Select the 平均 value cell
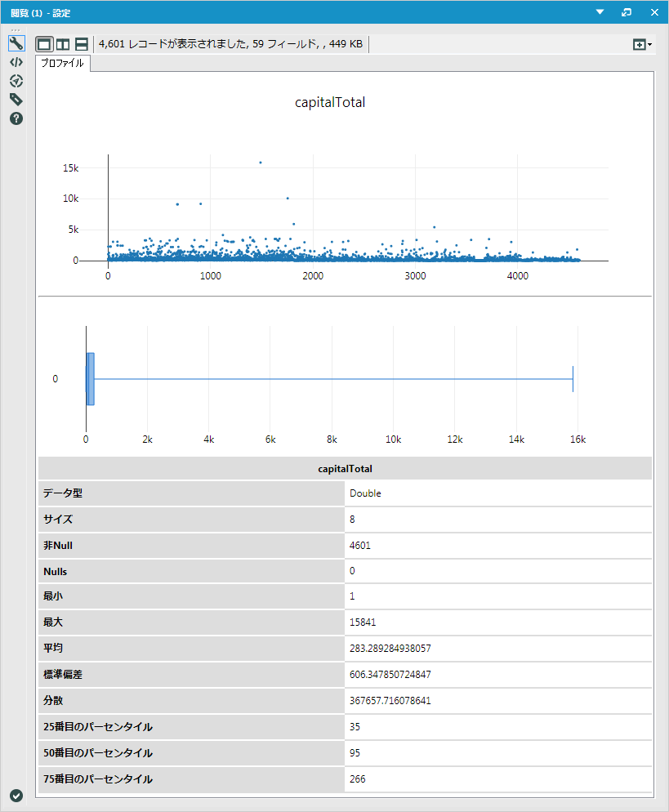 tap(498, 649)
